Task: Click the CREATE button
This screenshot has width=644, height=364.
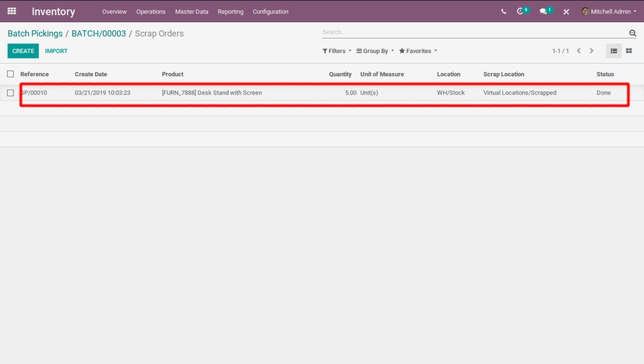Action: coord(23,51)
